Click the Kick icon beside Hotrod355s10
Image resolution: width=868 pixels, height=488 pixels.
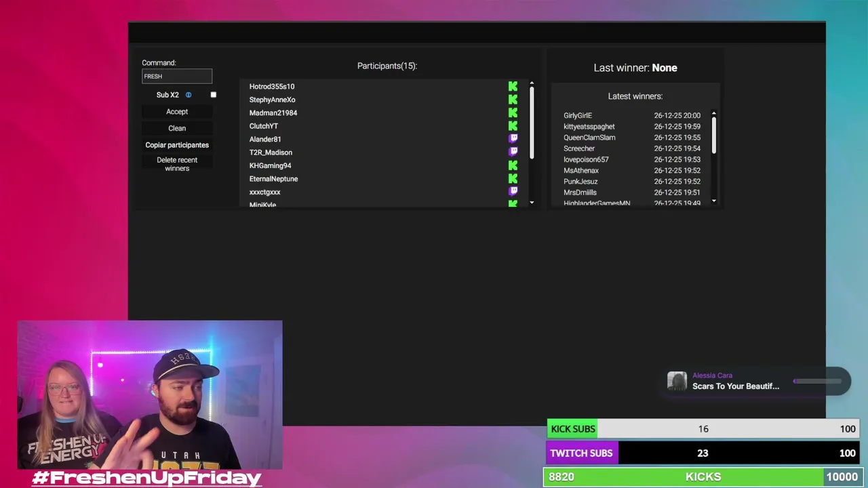(x=513, y=86)
